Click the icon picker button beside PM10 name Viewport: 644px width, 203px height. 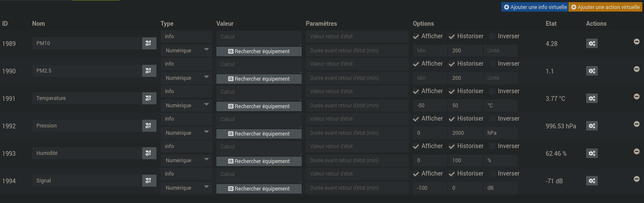pos(149,43)
